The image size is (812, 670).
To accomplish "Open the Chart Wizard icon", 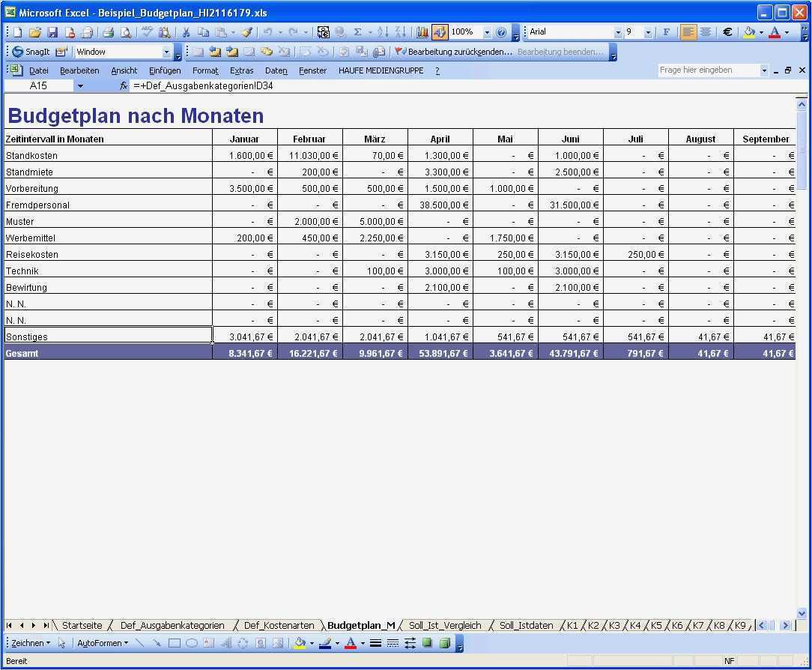I will [422, 32].
